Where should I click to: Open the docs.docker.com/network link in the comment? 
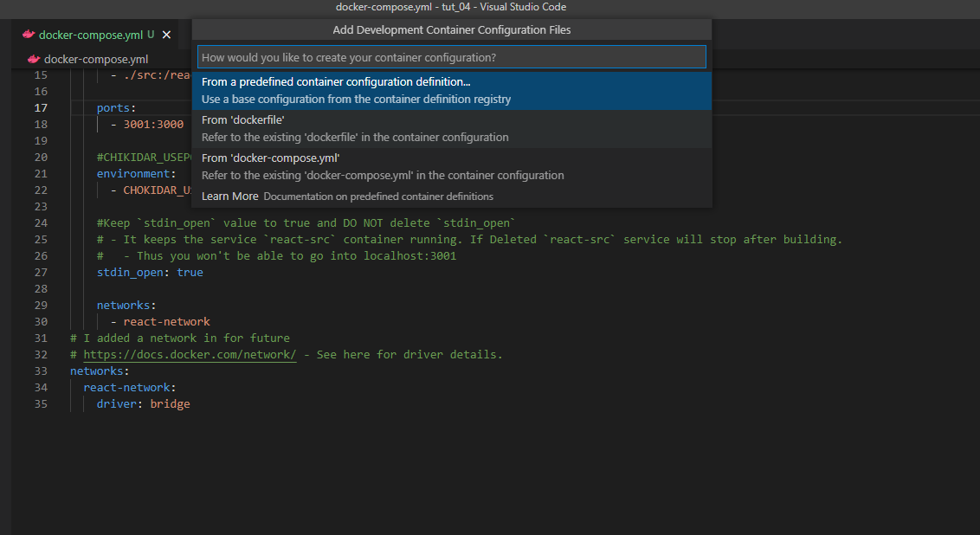tap(190, 355)
